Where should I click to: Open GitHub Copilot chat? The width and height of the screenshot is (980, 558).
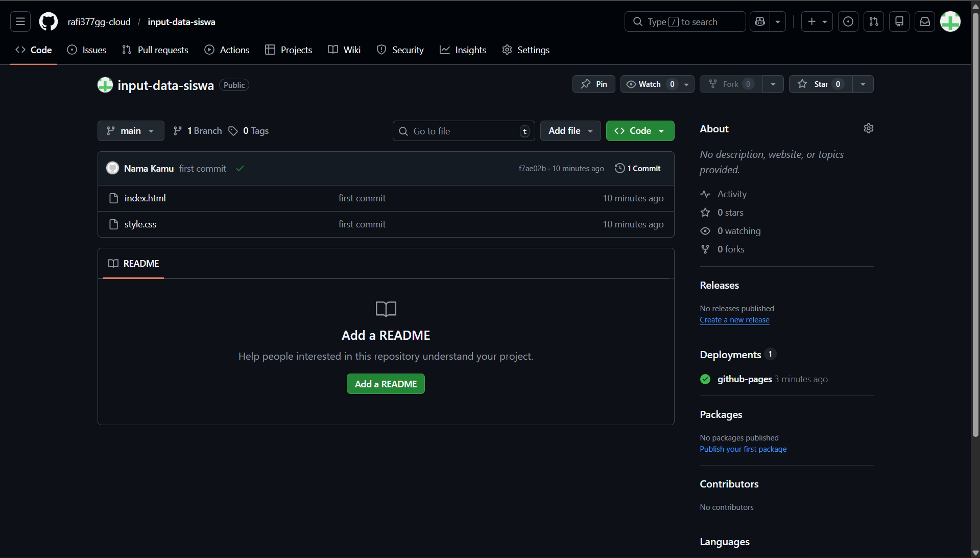(x=759, y=21)
